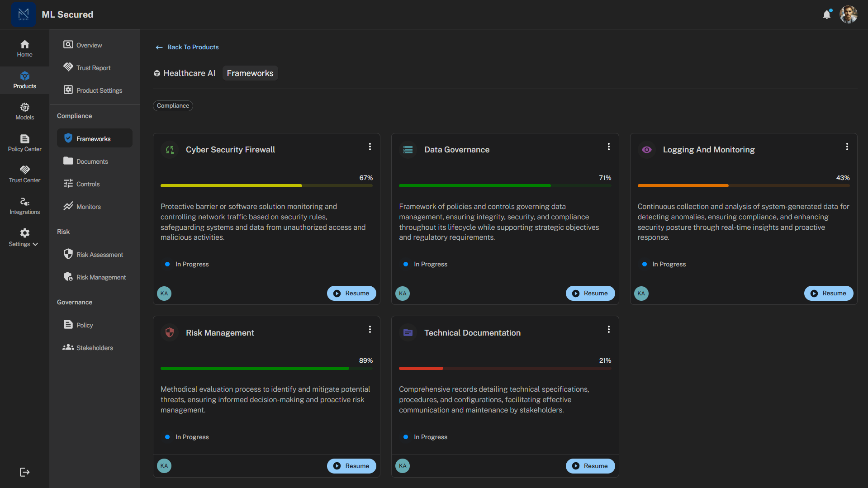The width and height of the screenshot is (868, 488).
Task: Open Cyber Security Firewall three-dot menu
Action: pos(370,147)
